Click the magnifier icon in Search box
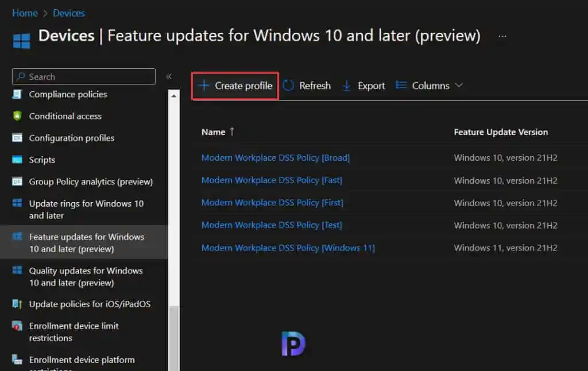 pos(21,76)
